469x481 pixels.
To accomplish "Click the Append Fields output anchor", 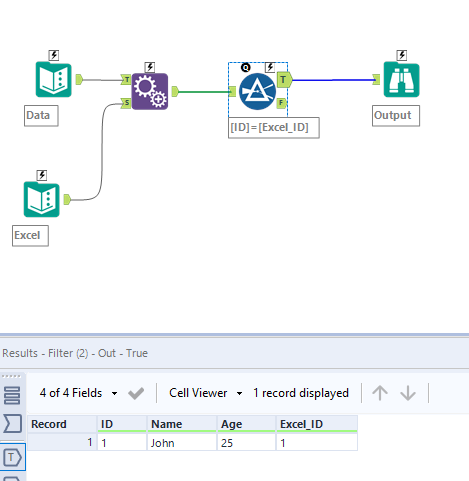I will (x=175, y=91).
